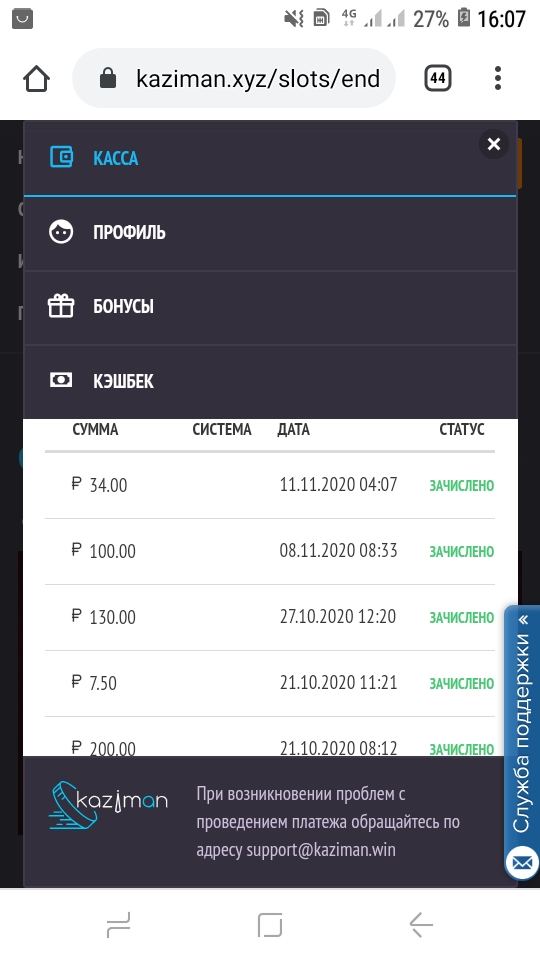540x960 pixels.
Task: Open the Кэшбек menu item
Action: 270,381
